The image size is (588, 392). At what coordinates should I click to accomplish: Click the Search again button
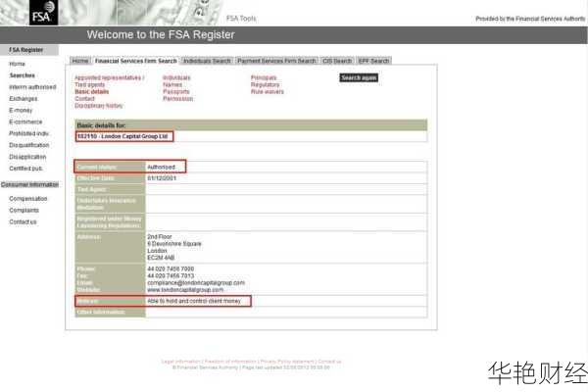point(359,77)
